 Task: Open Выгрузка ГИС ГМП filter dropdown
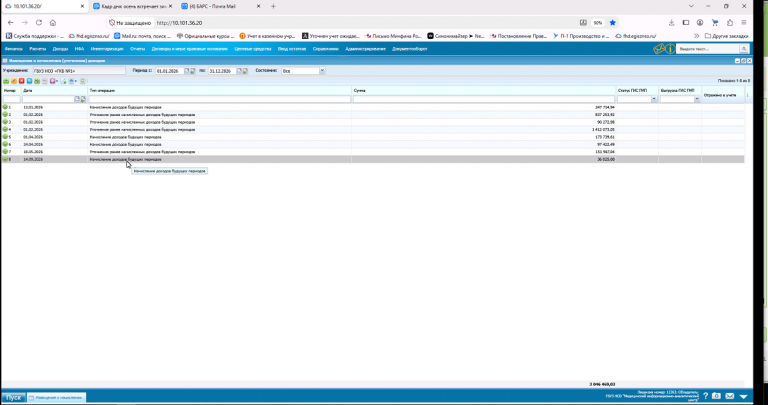coord(697,99)
